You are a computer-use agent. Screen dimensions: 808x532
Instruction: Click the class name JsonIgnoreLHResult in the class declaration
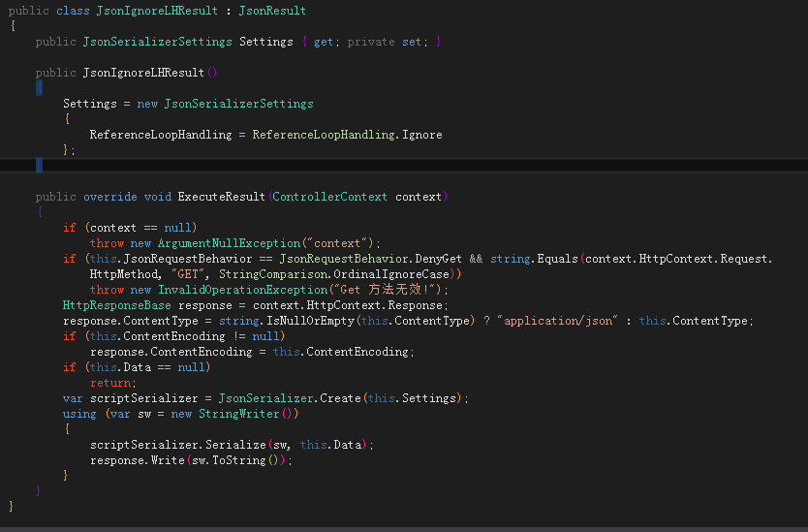[157, 11]
